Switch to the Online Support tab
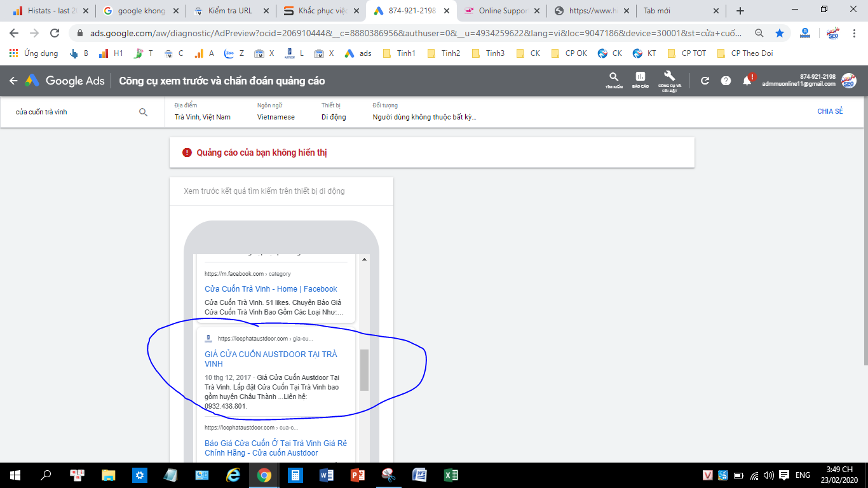The width and height of the screenshot is (868, 488). click(x=502, y=11)
